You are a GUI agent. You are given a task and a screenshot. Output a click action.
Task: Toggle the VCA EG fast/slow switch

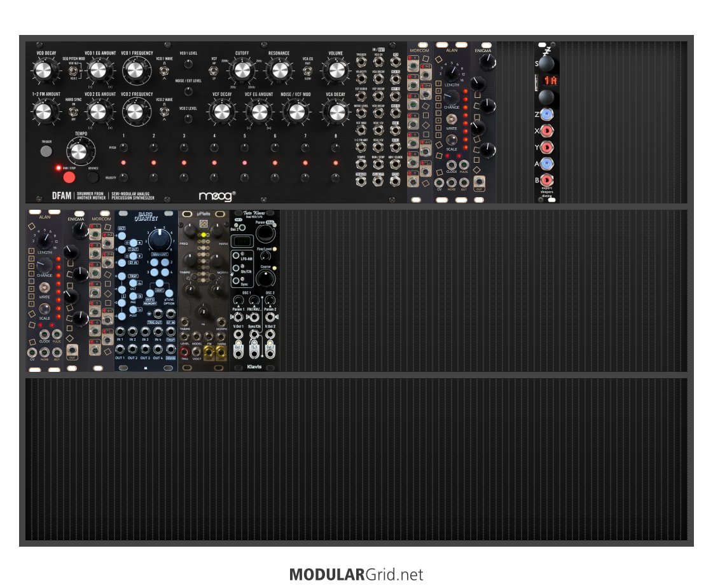pos(307,71)
